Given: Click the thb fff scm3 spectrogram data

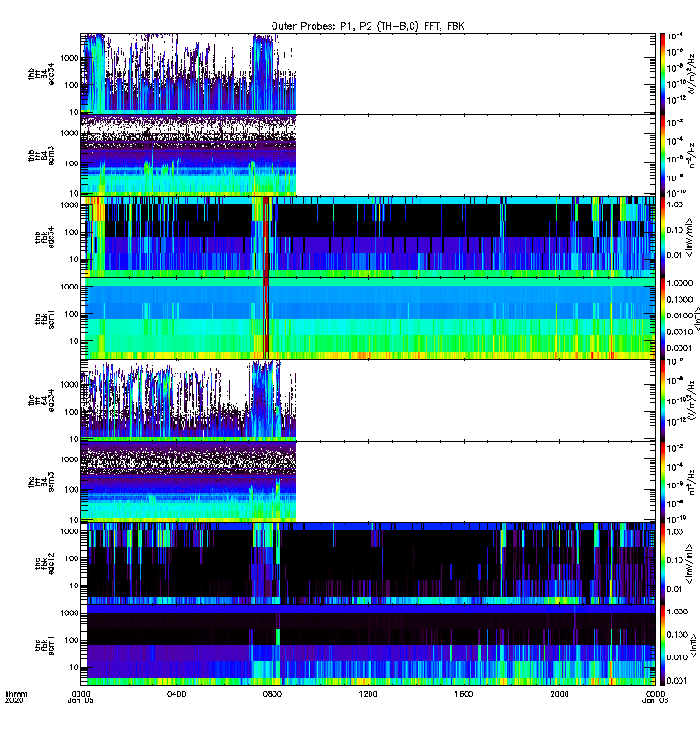Looking at the screenshot, I should pyautogui.click(x=189, y=155).
